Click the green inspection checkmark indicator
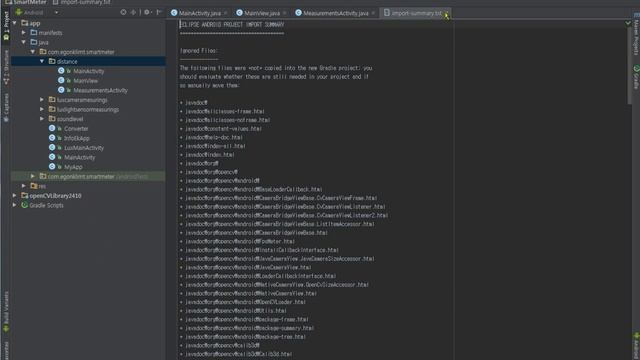This screenshot has height=360, width=640. 628,23
